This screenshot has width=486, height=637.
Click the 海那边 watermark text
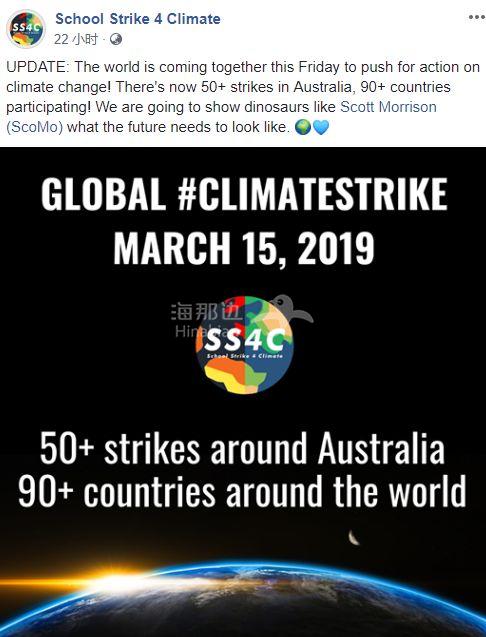tap(206, 312)
